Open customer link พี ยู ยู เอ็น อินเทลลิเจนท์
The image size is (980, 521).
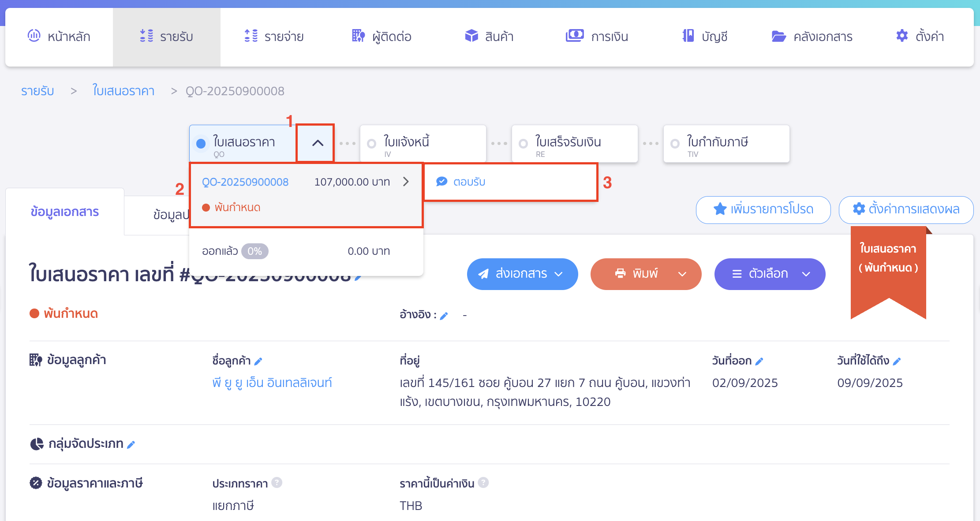pyautogui.click(x=272, y=382)
